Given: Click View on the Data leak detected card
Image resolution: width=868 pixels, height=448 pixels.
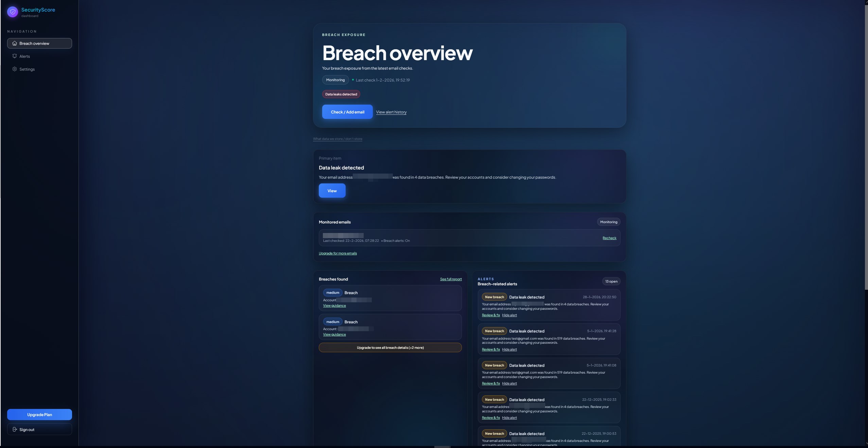Looking at the screenshot, I should click(332, 191).
